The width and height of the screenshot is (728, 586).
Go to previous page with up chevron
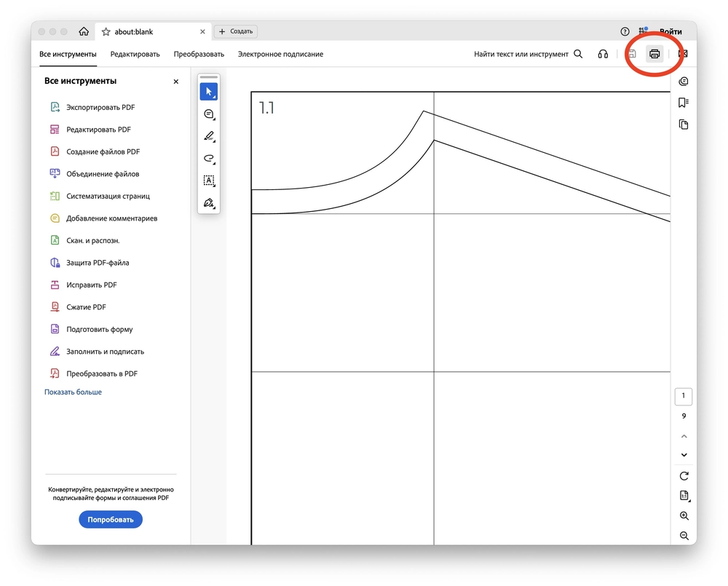tap(684, 436)
